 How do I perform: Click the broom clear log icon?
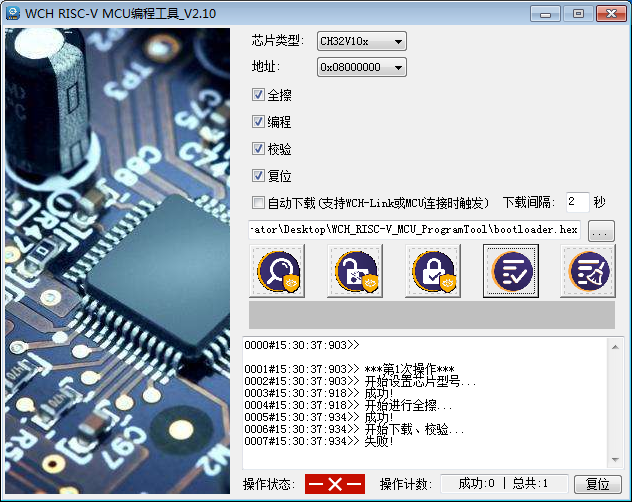(588, 270)
